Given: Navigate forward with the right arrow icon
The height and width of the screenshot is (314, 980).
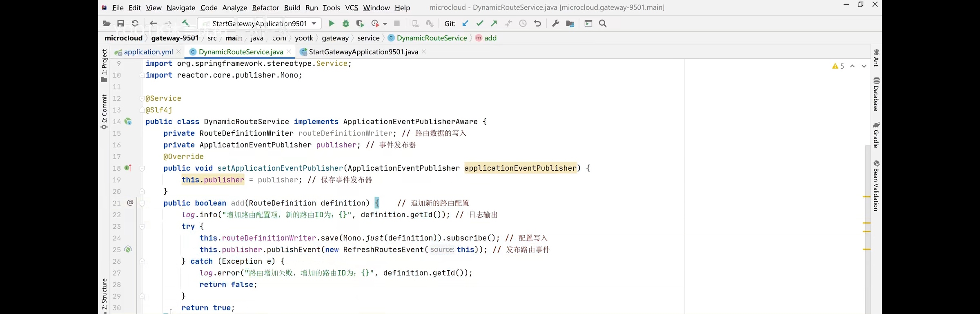Looking at the screenshot, I should click(168, 24).
